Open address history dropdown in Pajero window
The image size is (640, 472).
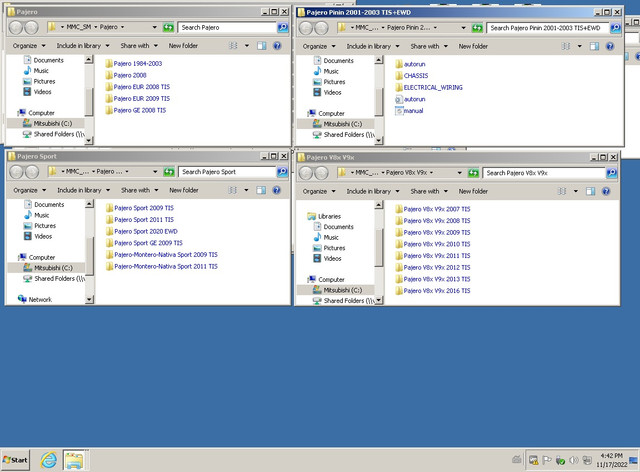click(x=154, y=27)
